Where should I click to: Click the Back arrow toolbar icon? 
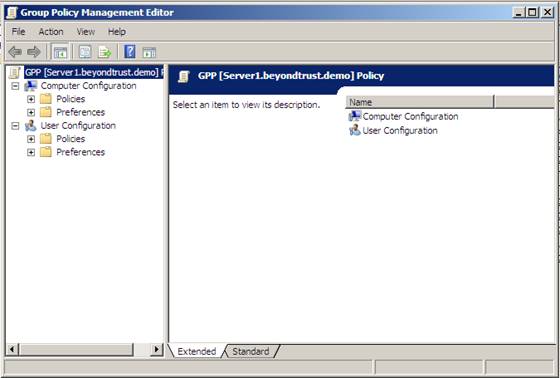pyautogui.click(x=15, y=52)
